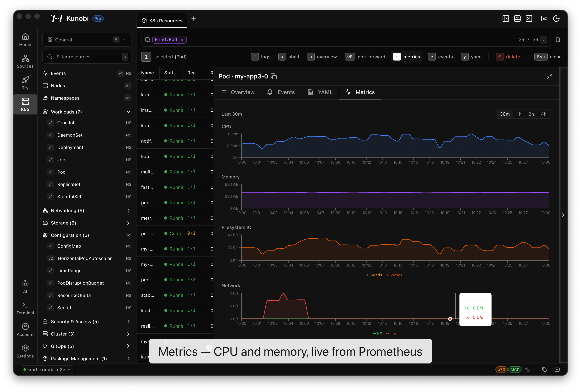The image size is (581, 392).
Task: Toggle dark mode moon icon
Action: (x=556, y=19)
